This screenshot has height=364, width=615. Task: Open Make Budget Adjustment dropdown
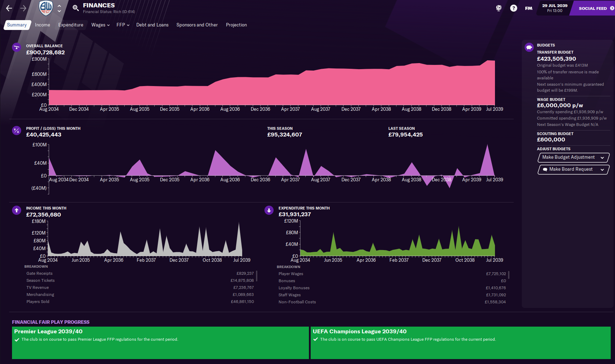pyautogui.click(x=573, y=157)
